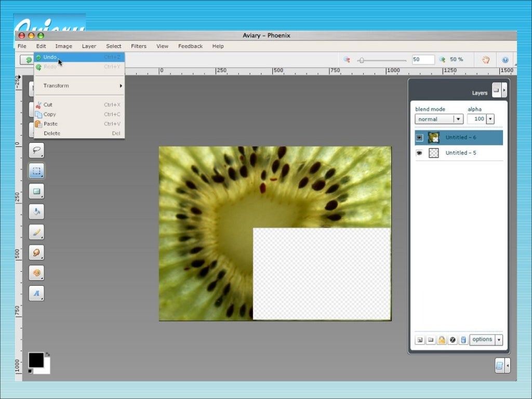Toggle visibility of Untitled - 6 layer

pyautogui.click(x=419, y=137)
